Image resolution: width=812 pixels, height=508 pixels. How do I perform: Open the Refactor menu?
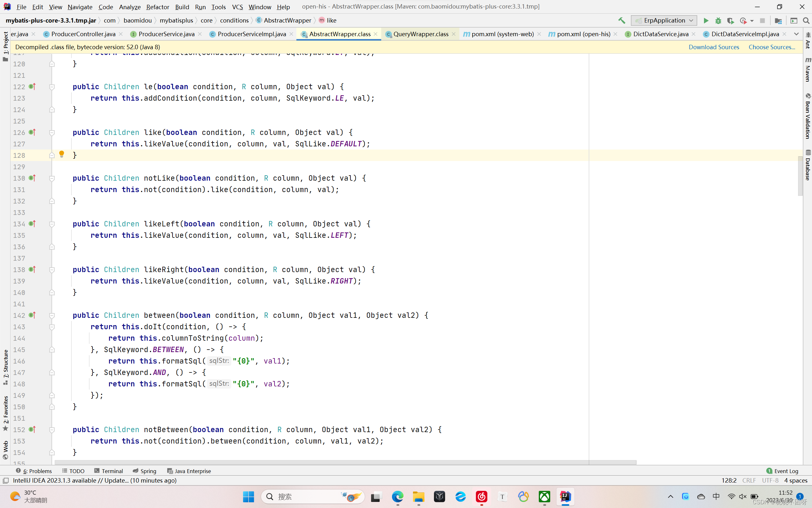[158, 7]
